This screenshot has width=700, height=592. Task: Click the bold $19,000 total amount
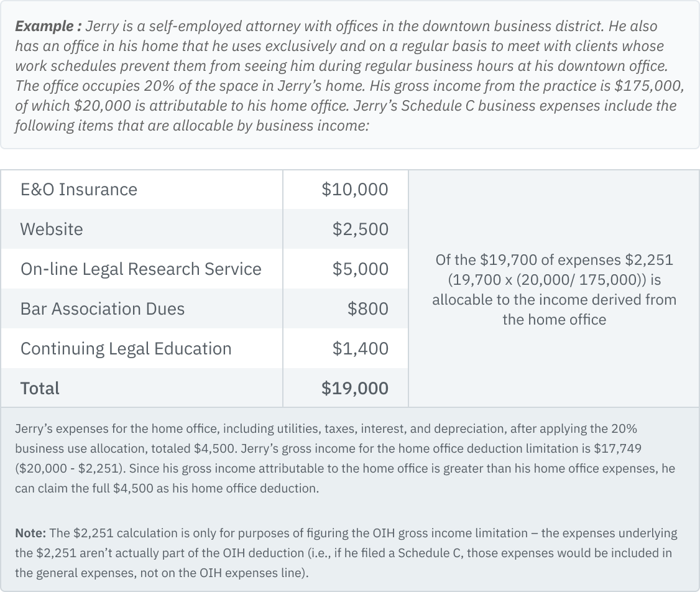coord(354,388)
